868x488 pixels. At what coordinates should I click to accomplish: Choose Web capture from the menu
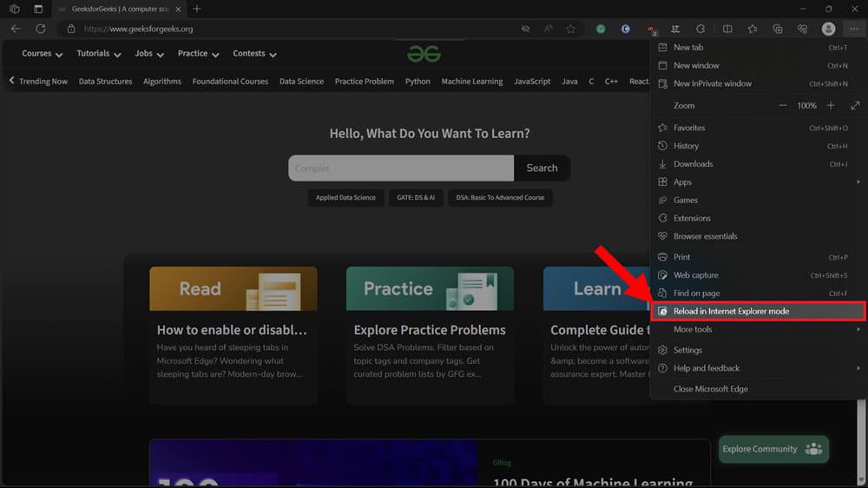pos(757,275)
